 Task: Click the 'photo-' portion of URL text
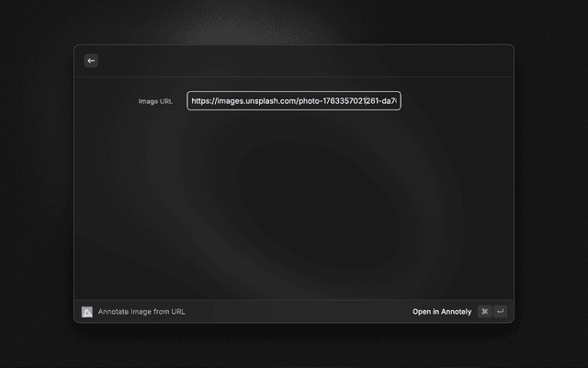pyautogui.click(x=309, y=101)
